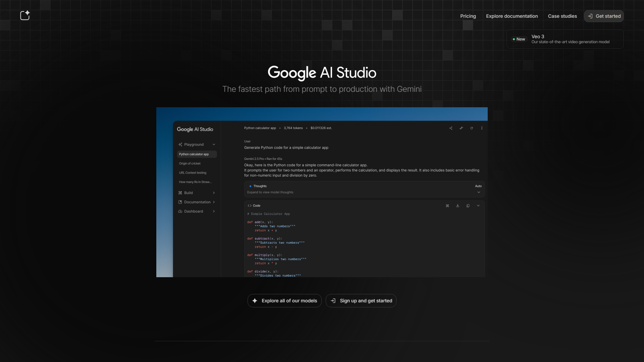
Task: Click the share icon in chat header
Action: tap(451, 128)
